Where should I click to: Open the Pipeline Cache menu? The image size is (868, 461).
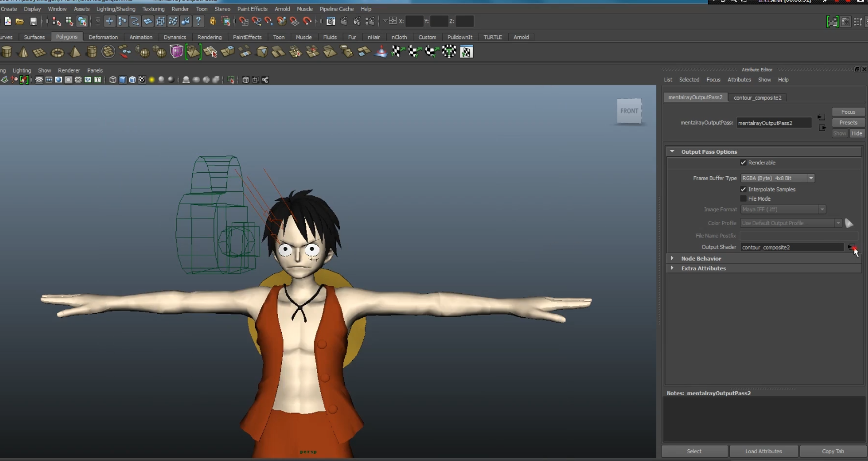(x=337, y=9)
